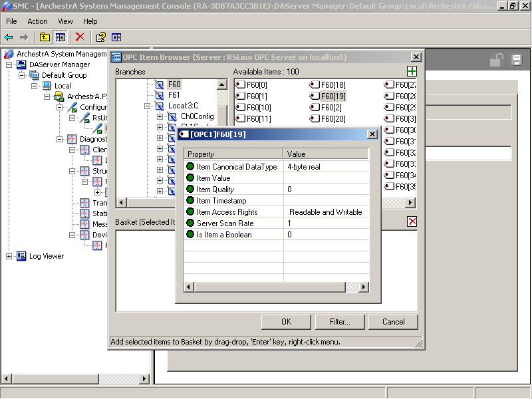532x399 pixels.
Task: Click the properties popup horizontal scrollbar
Action: pos(276,287)
